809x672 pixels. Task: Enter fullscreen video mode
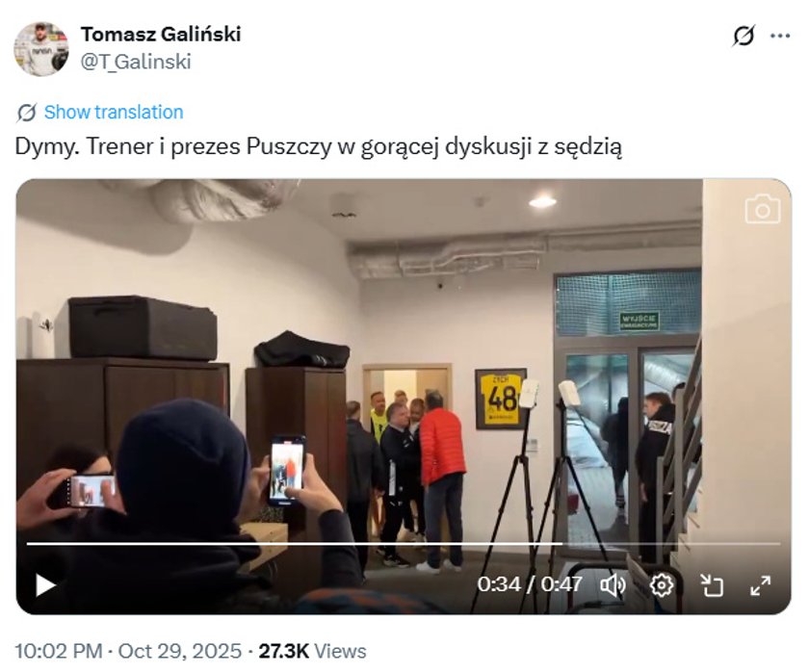click(761, 585)
